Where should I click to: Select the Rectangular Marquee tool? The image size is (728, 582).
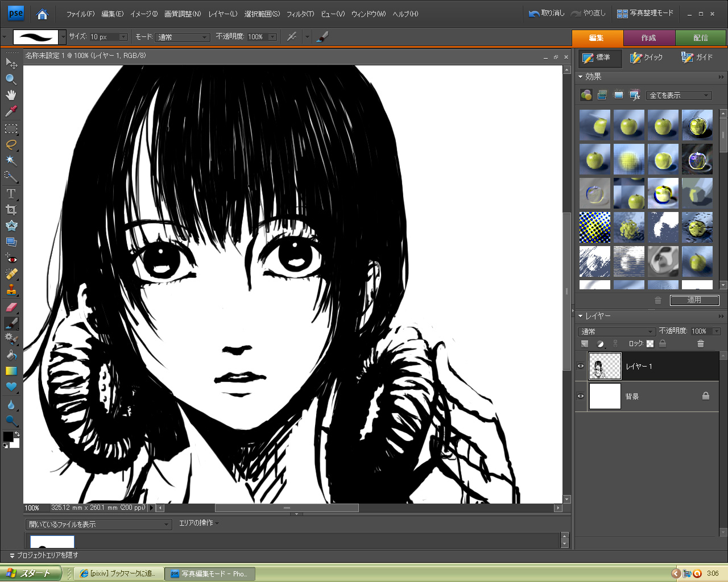click(x=11, y=128)
